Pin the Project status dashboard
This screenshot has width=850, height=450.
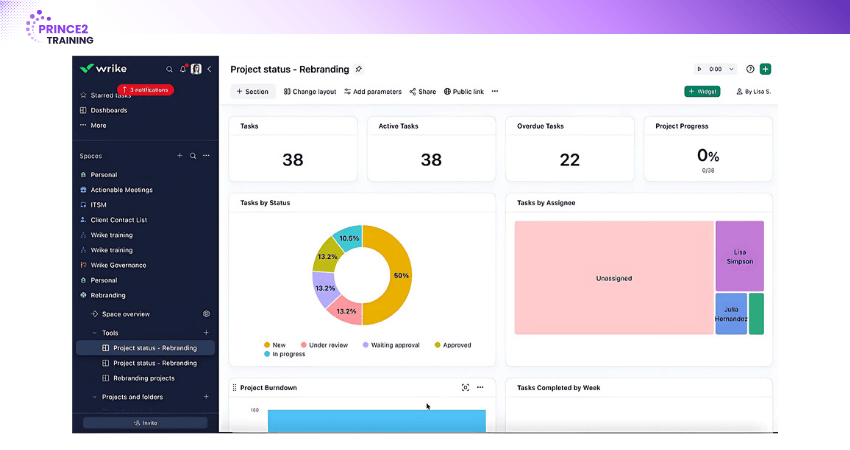359,69
